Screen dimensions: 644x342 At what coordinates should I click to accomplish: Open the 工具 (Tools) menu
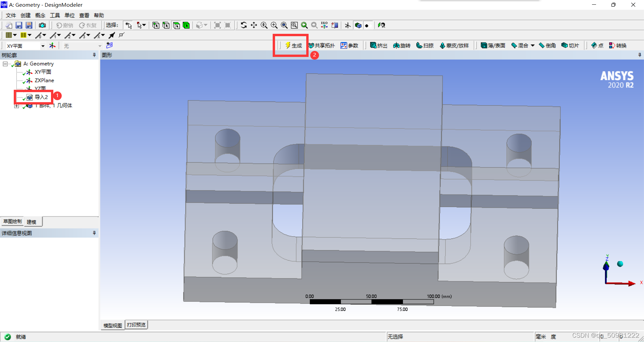pyautogui.click(x=55, y=15)
